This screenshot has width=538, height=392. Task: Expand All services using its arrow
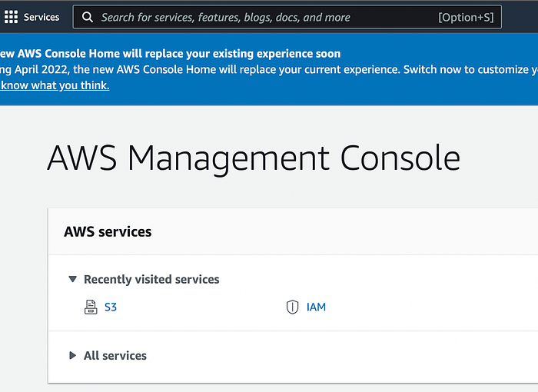(72, 355)
